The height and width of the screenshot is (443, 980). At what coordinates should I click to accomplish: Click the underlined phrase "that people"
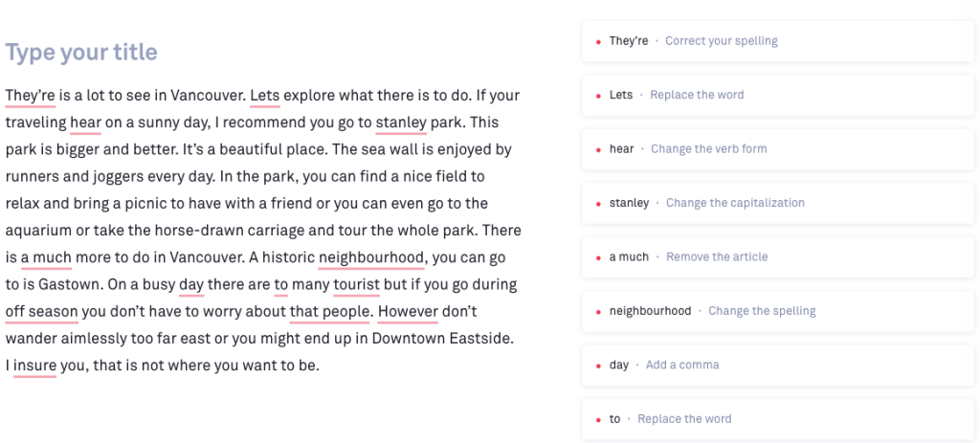[329, 311]
